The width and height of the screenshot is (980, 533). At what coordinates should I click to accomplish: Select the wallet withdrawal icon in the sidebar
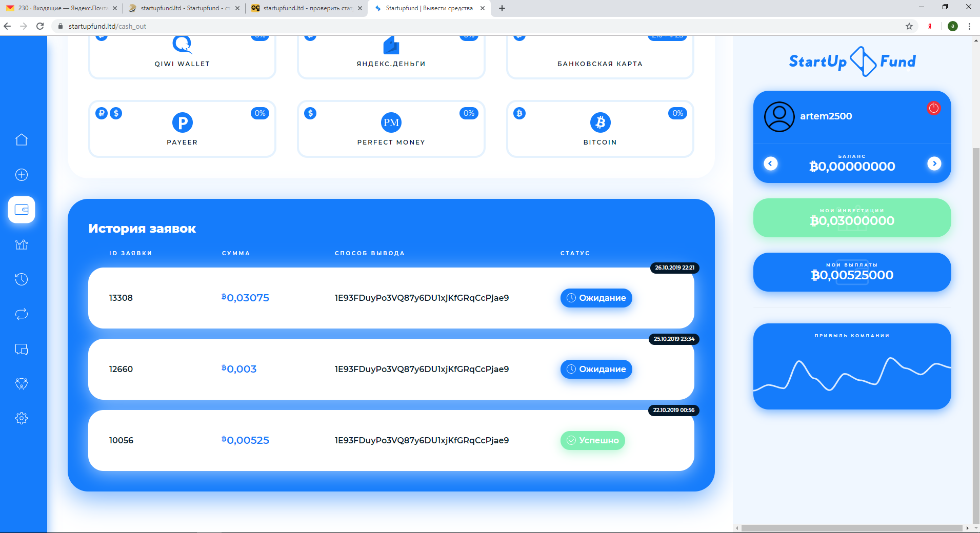22,210
